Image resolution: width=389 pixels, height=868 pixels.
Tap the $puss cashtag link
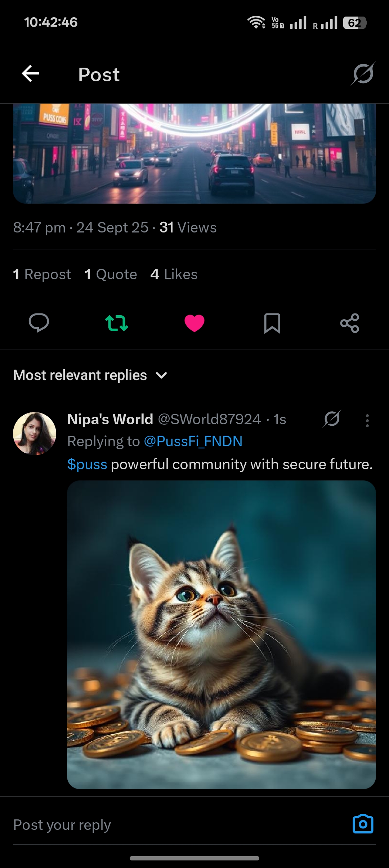click(x=87, y=465)
